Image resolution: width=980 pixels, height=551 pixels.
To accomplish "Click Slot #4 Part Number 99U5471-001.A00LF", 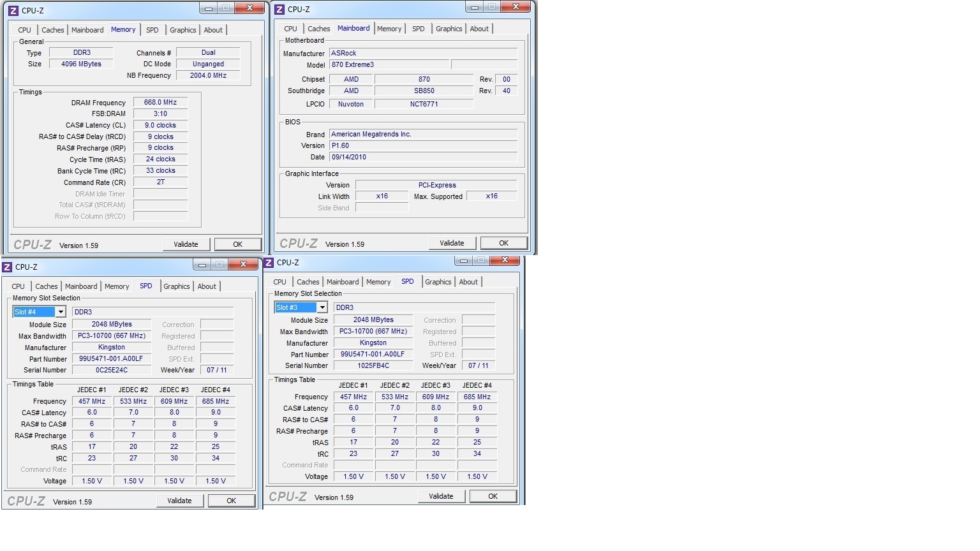I will click(x=112, y=358).
